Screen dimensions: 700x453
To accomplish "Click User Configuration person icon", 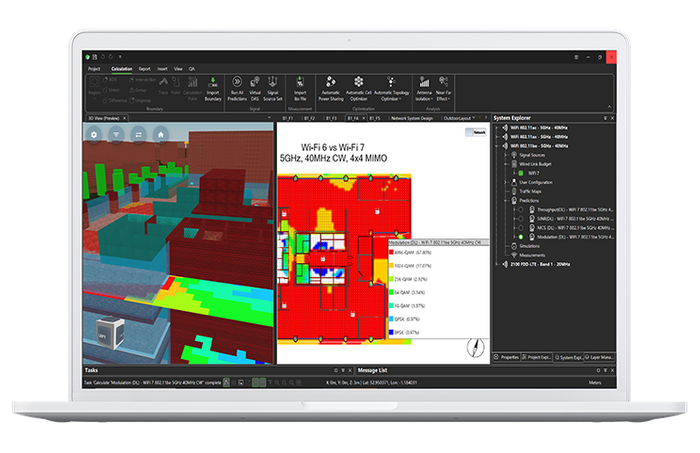I will point(514,182).
